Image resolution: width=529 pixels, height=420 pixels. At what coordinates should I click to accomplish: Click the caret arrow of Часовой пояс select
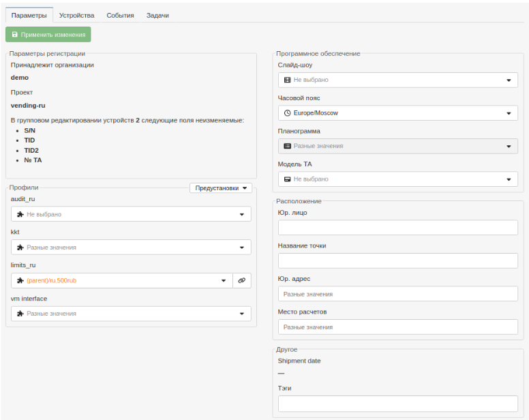pyautogui.click(x=509, y=113)
